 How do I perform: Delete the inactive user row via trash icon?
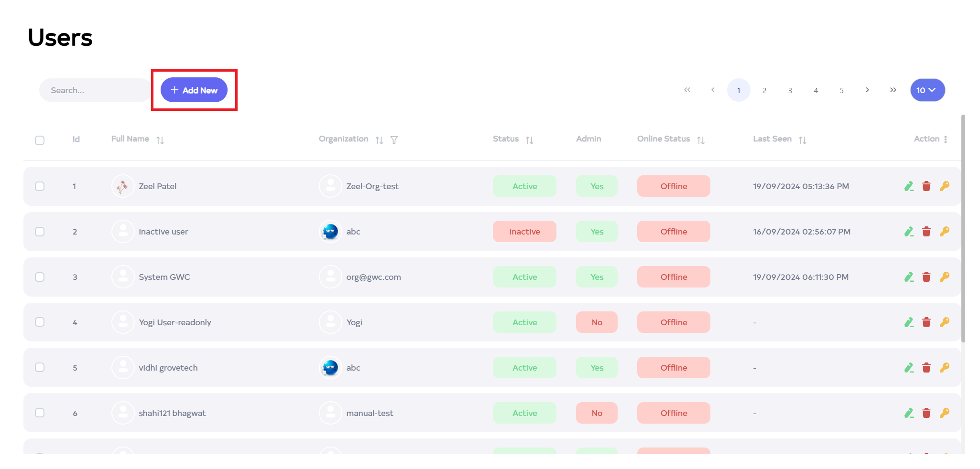(926, 232)
